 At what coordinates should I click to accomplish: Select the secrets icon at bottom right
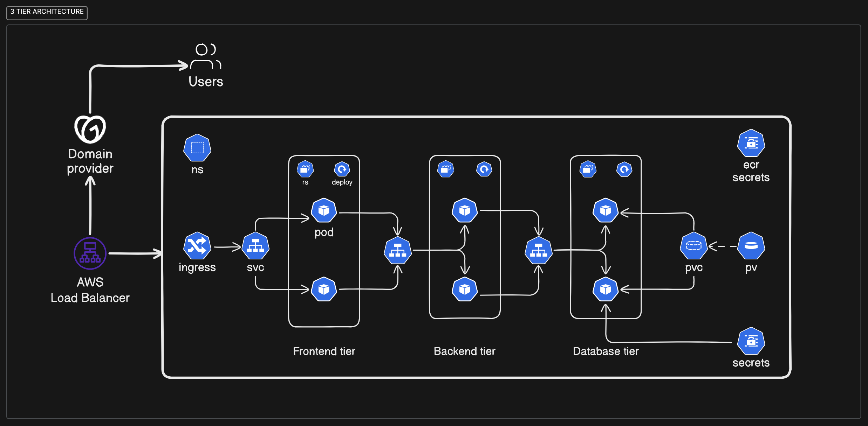coord(751,341)
